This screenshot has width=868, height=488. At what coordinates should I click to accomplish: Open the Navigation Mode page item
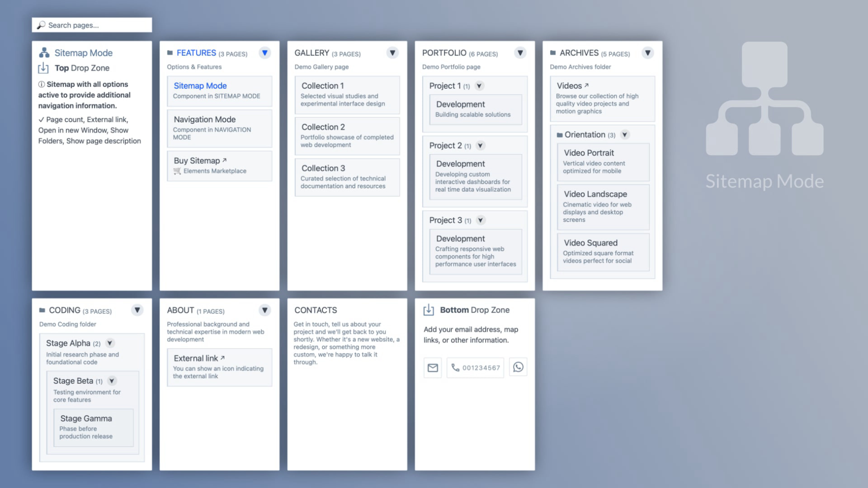(219, 128)
